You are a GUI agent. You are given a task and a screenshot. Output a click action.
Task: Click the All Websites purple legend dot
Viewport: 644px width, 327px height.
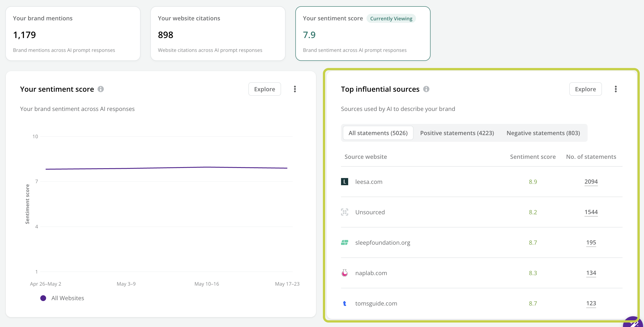point(43,298)
